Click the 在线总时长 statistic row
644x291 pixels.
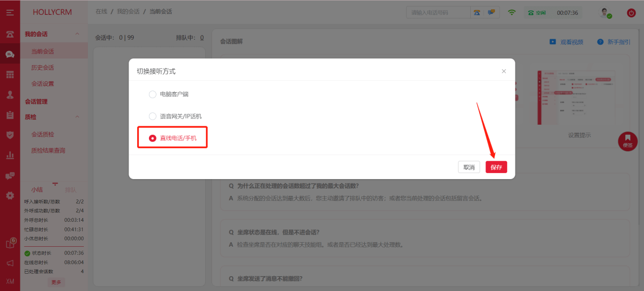(x=54, y=263)
